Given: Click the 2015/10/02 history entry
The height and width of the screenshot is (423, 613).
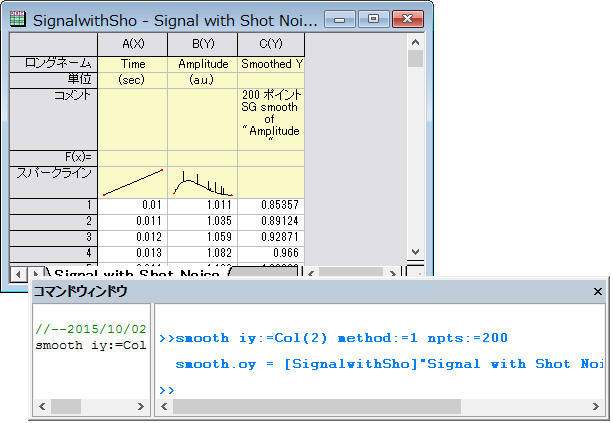Looking at the screenshot, I should [x=91, y=329].
